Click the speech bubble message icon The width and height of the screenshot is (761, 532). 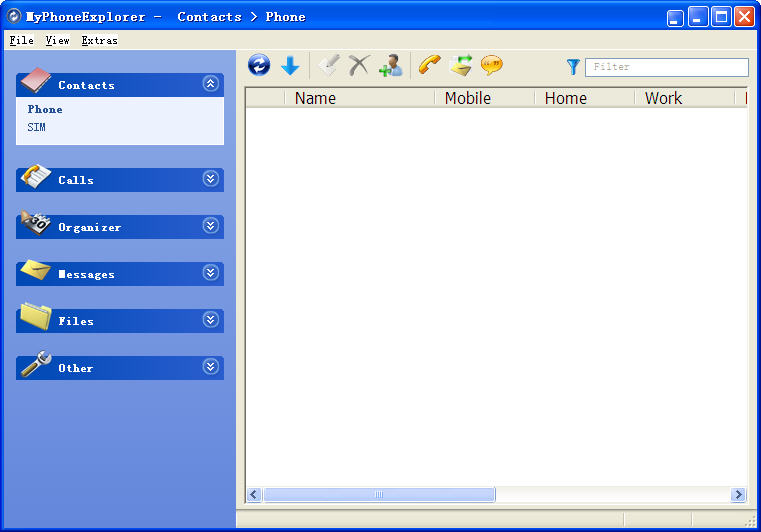(x=492, y=66)
